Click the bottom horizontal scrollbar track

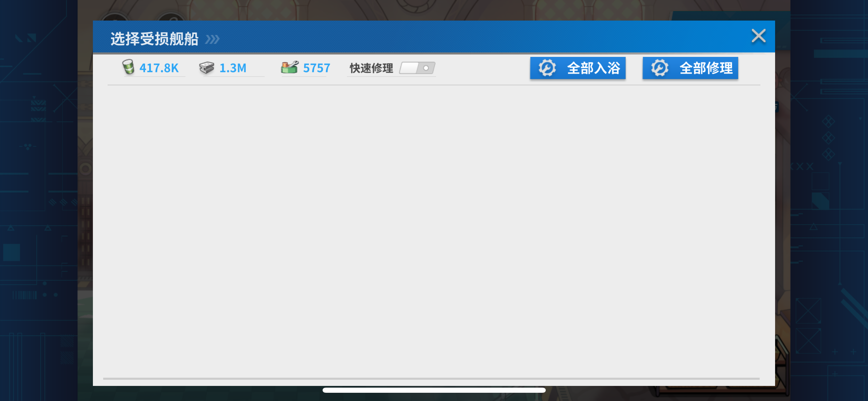pos(431,378)
